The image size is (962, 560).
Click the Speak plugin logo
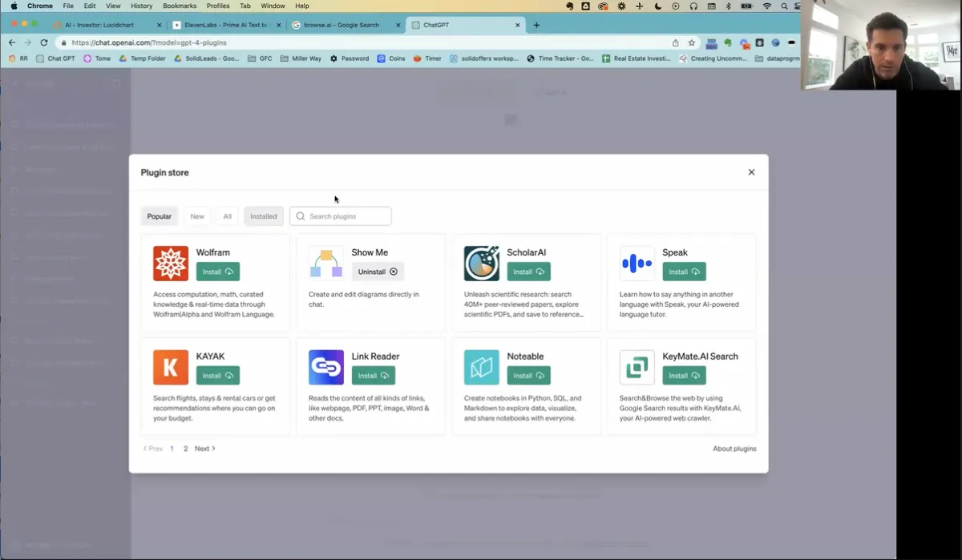click(x=637, y=264)
